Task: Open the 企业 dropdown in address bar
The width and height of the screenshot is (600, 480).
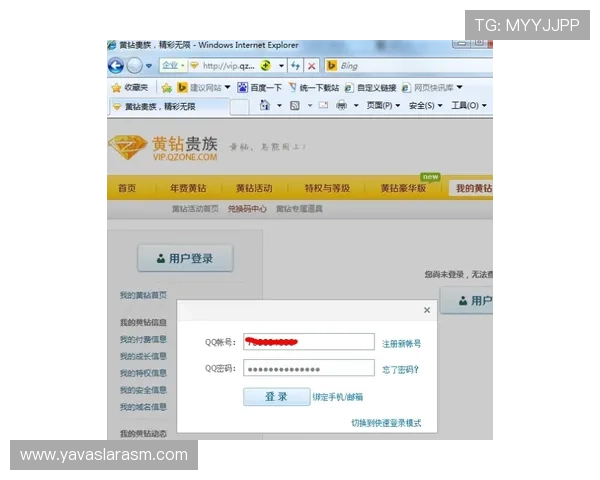Action: click(x=173, y=66)
